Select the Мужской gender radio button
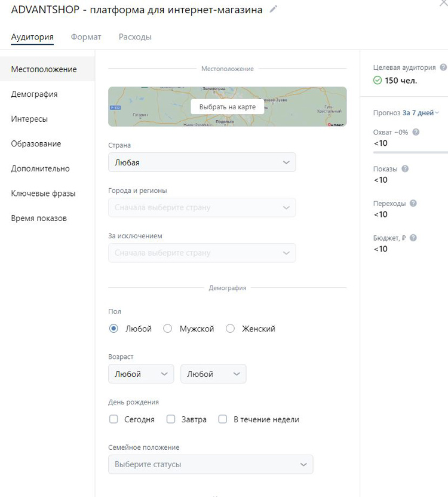This screenshot has width=448, height=497. [x=167, y=329]
